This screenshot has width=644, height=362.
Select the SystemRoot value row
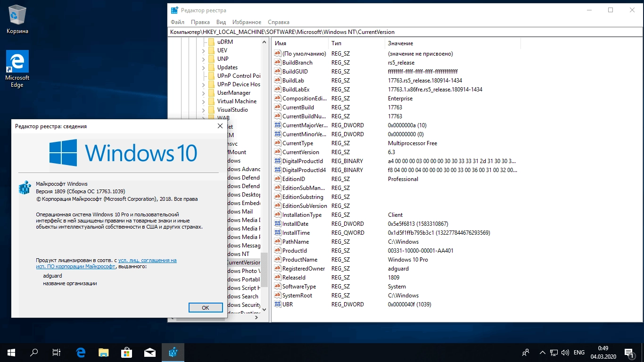396,296
